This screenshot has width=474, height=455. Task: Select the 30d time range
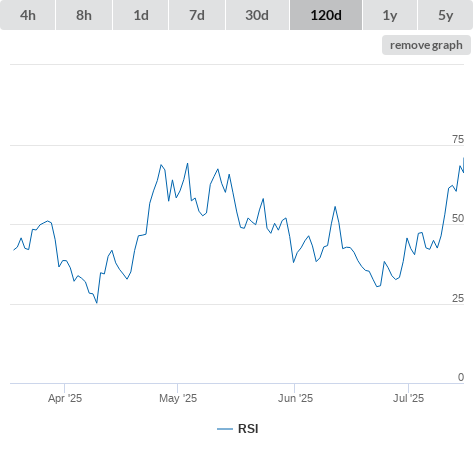click(x=257, y=15)
